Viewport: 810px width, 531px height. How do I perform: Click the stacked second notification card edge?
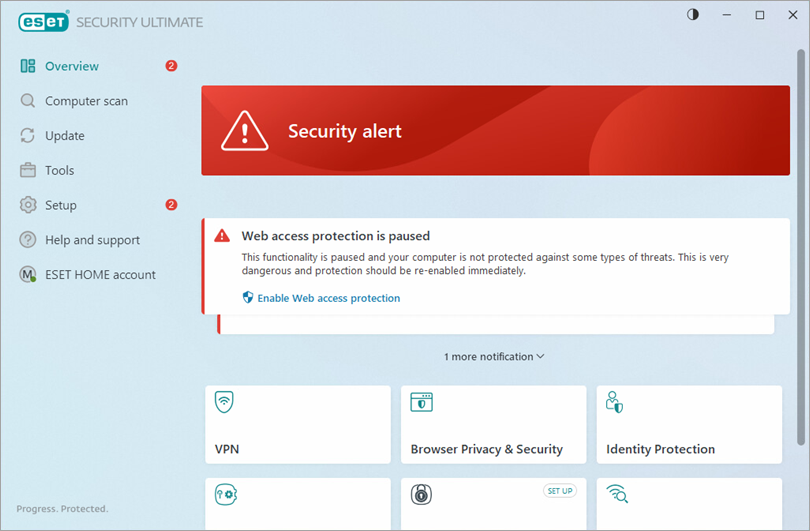tap(496, 324)
